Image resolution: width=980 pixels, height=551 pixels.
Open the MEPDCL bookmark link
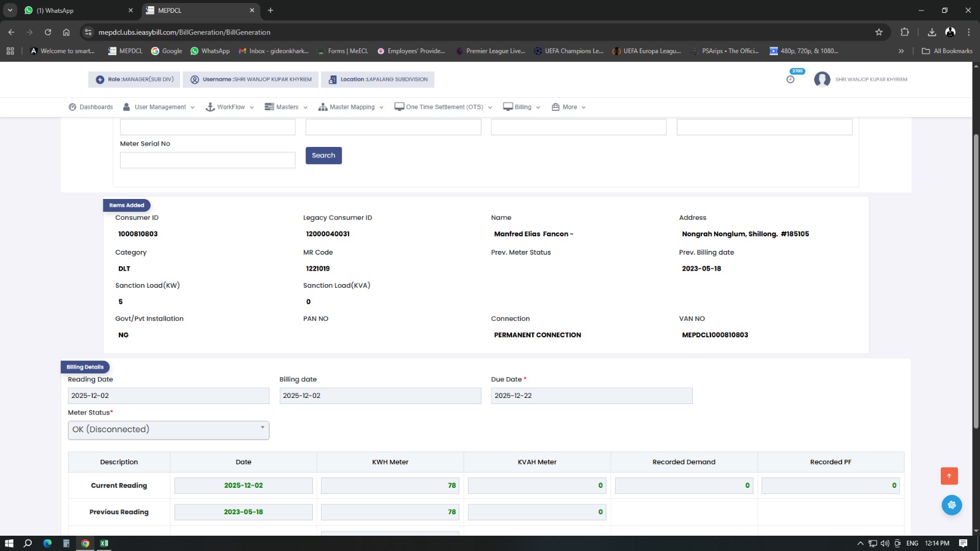[125, 51]
